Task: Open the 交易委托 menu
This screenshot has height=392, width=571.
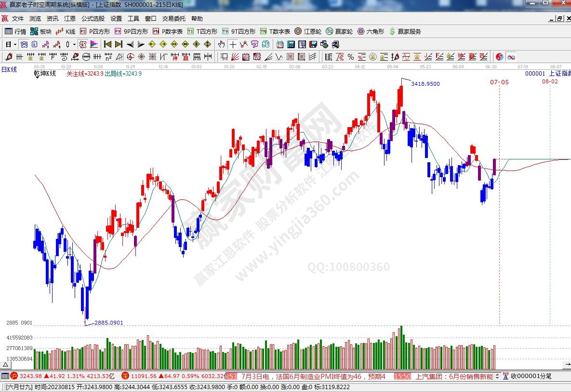Action: tap(173, 19)
